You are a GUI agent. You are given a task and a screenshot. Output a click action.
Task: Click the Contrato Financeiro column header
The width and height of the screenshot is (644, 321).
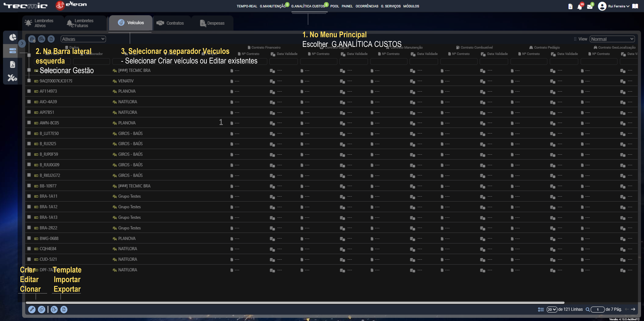pyautogui.click(x=264, y=47)
